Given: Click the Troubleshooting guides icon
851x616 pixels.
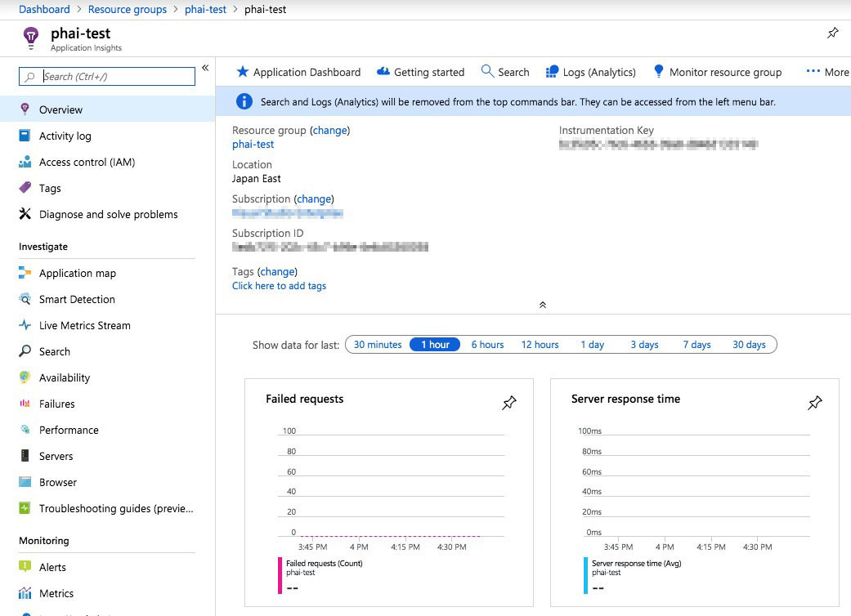Looking at the screenshot, I should [x=25, y=507].
